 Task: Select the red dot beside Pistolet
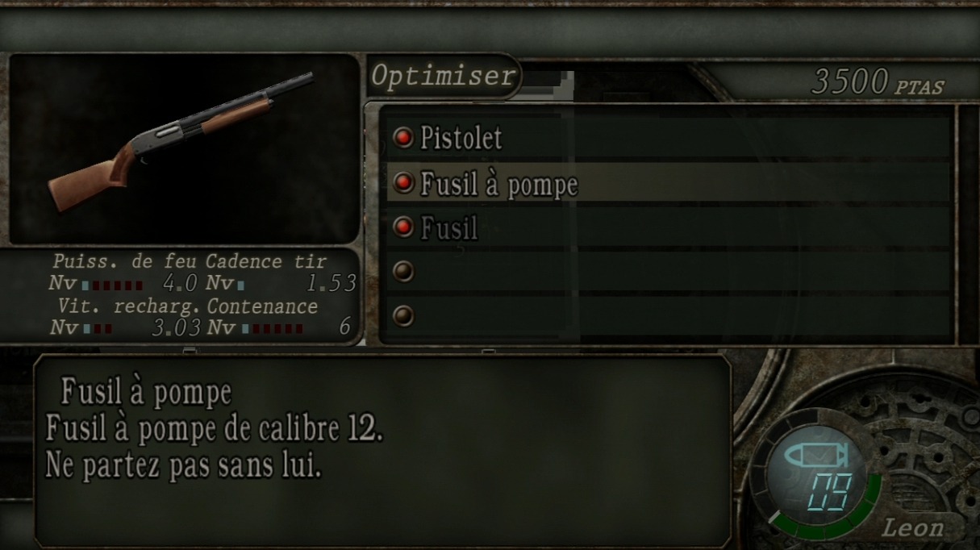click(x=402, y=138)
